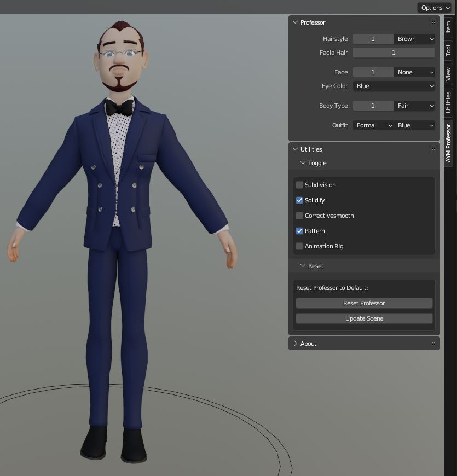Click the About panel grip dots icon

coord(433,344)
